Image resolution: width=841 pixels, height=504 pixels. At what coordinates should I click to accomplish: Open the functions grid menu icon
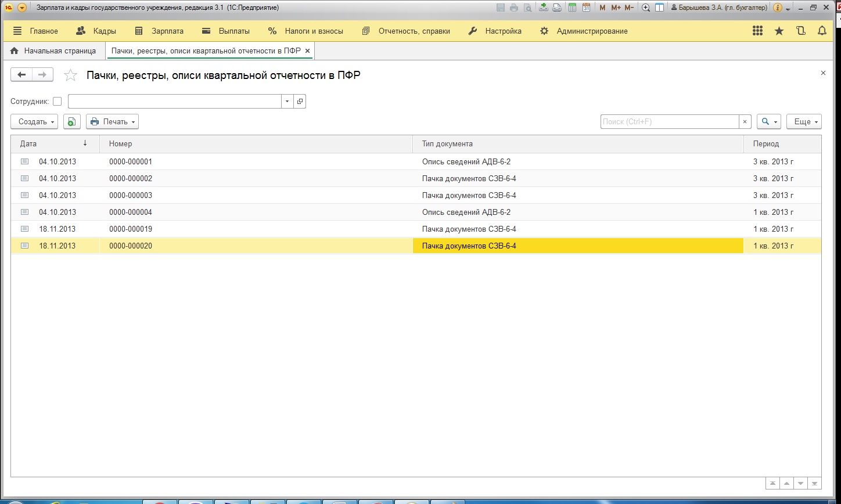[x=757, y=31]
